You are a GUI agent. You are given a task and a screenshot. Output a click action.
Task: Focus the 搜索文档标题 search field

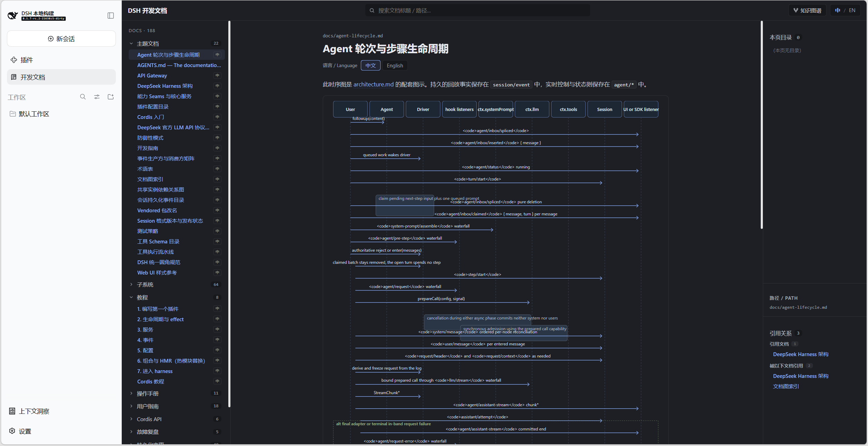pos(478,10)
